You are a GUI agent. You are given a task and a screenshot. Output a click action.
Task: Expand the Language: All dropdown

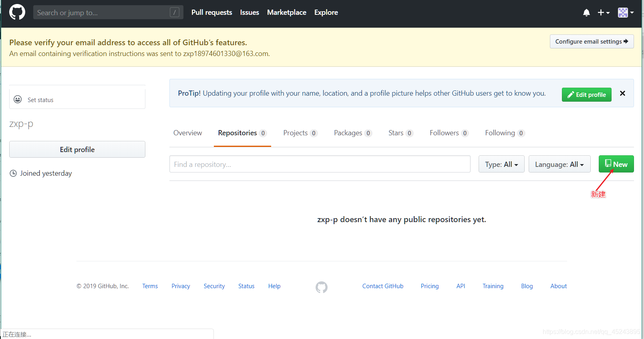[x=559, y=164]
